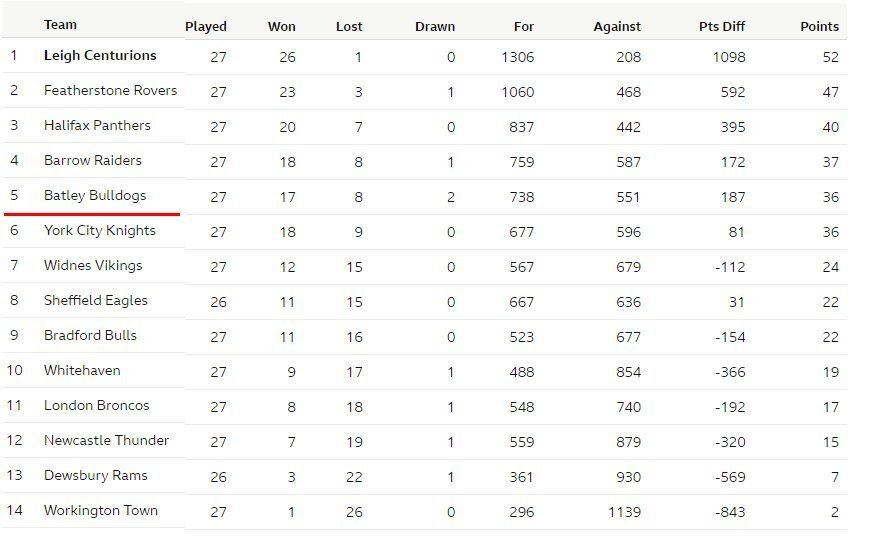This screenshot has height=536, width=877.
Task: Select the Whitehaven team name
Action: (82, 370)
